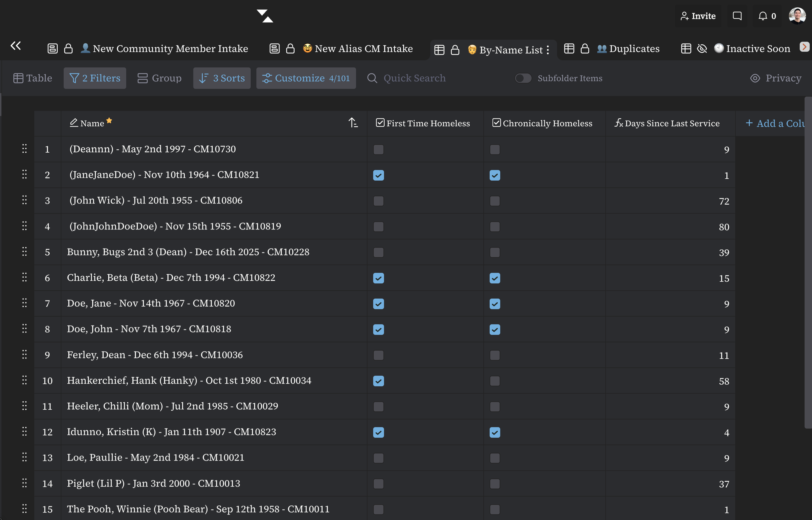Screen dimensions: 812x520
Task: Toggle the Subfolder Items switch
Action: 523,78
